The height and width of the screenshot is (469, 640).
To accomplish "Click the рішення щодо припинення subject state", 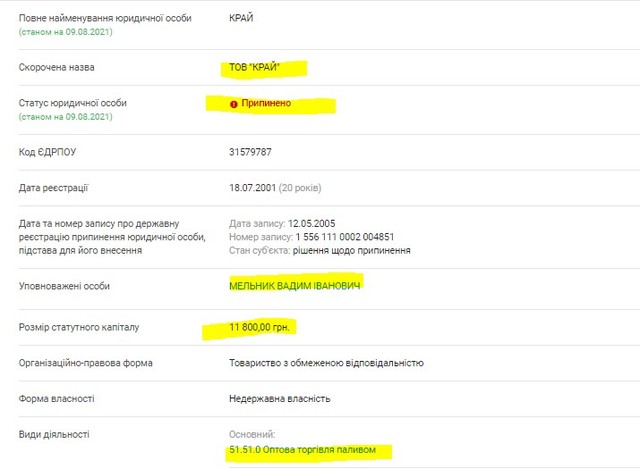I will pos(345,250).
